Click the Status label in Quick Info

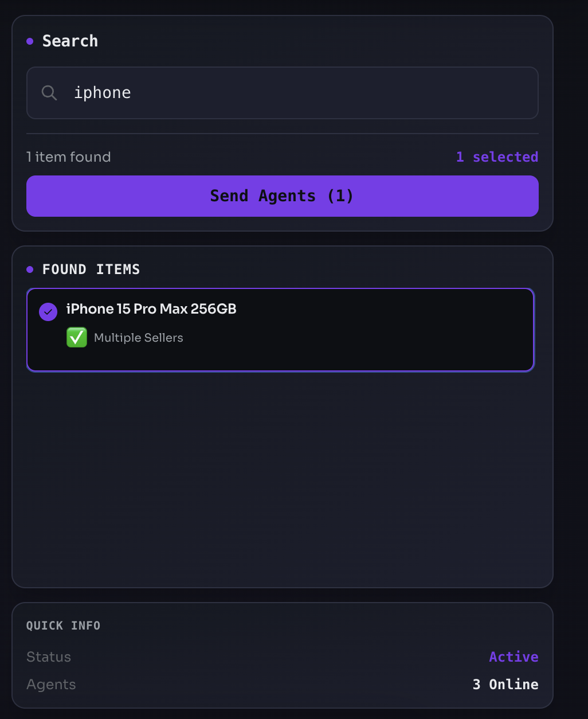pos(49,657)
